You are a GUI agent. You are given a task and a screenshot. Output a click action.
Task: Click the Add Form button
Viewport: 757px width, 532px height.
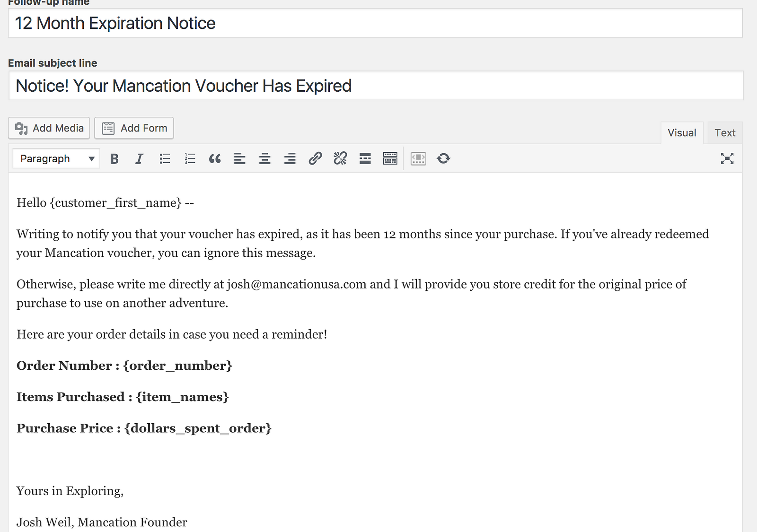pyautogui.click(x=134, y=128)
